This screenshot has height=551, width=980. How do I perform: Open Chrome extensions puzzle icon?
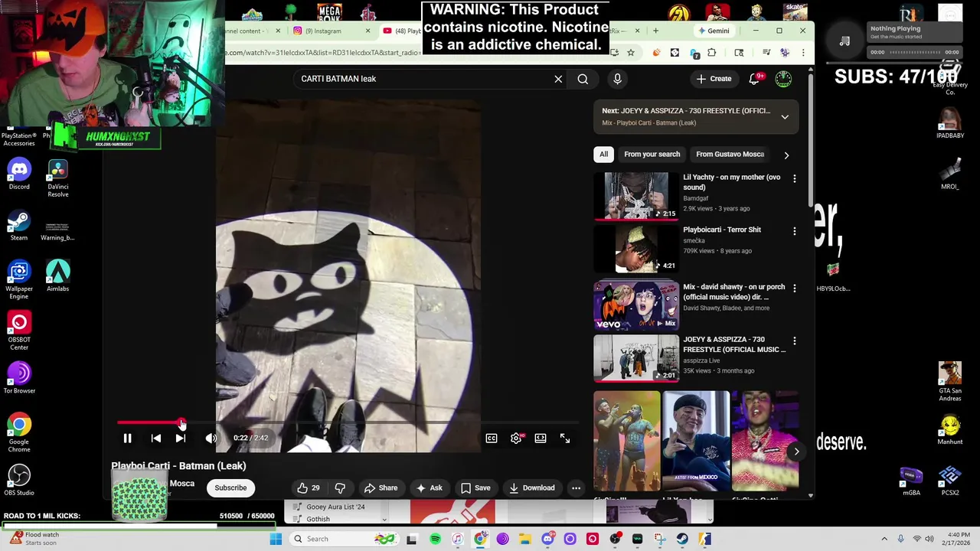[x=712, y=53]
